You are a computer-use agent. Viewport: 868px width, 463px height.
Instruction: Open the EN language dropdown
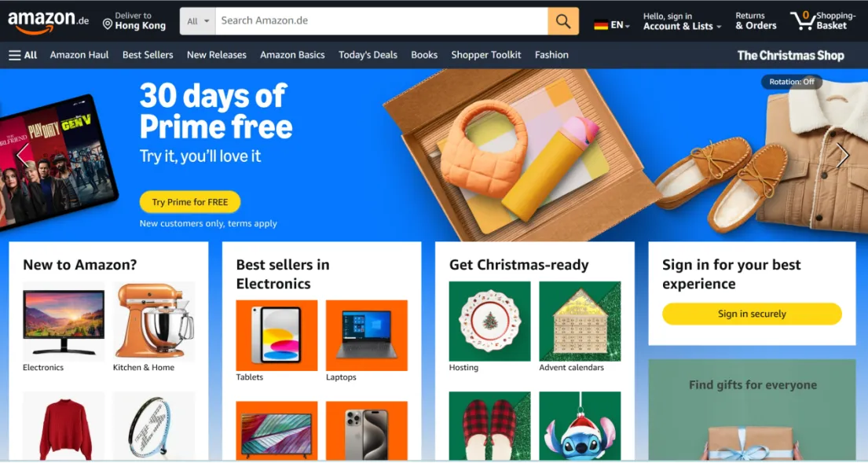(620, 25)
